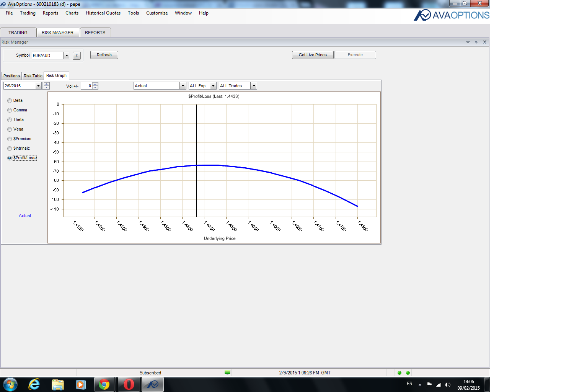Increase Vol +/- with the up arrow
The height and width of the screenshot is (392, 574).
point(95,84)
